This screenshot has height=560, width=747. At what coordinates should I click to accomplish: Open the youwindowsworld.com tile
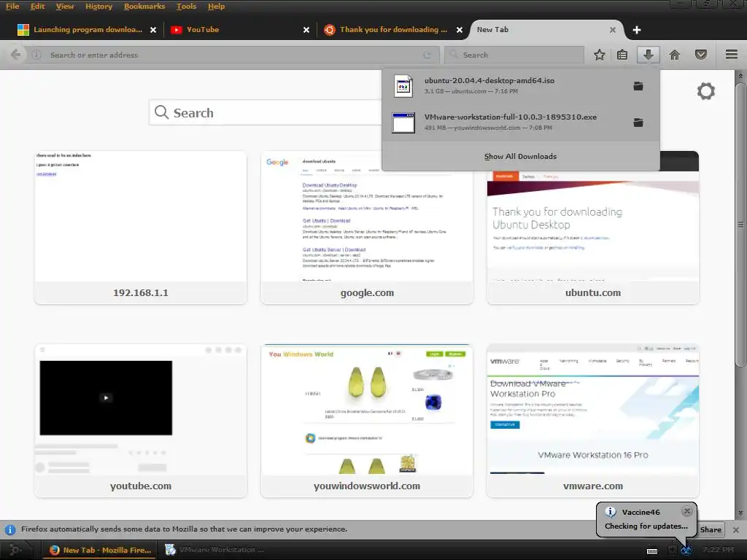[x=367, y=421]
